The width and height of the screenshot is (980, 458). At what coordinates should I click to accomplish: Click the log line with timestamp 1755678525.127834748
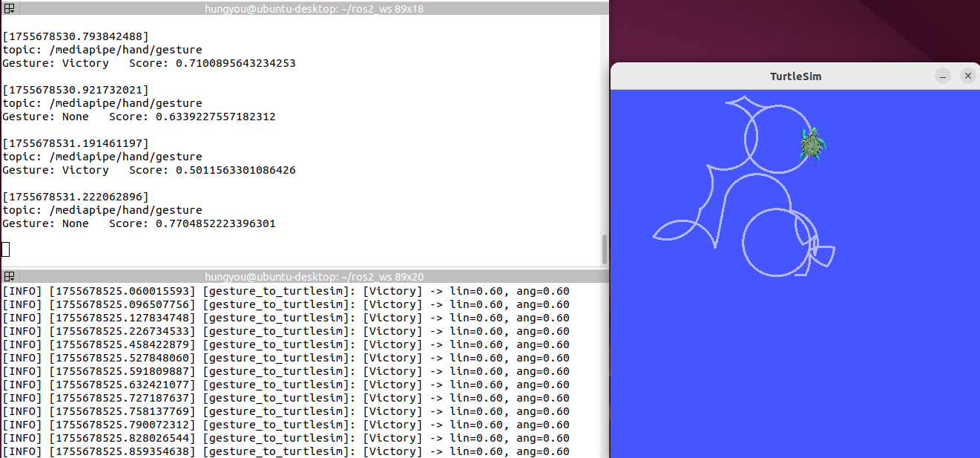point(286,318)
